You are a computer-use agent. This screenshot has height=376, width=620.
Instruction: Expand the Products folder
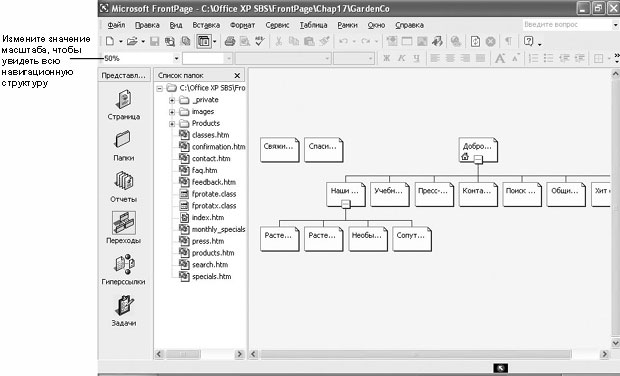[172, 124]
